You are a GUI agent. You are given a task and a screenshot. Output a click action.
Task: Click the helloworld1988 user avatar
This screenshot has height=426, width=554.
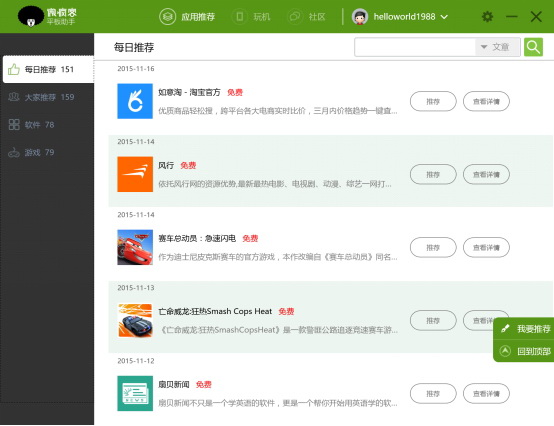pos(360,17)
